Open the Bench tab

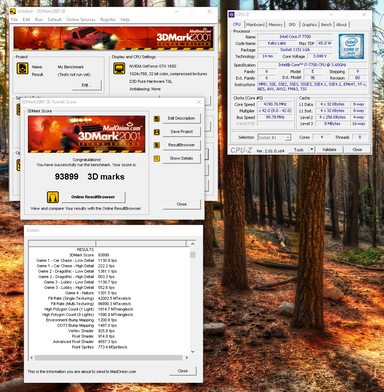coord(326,25)
